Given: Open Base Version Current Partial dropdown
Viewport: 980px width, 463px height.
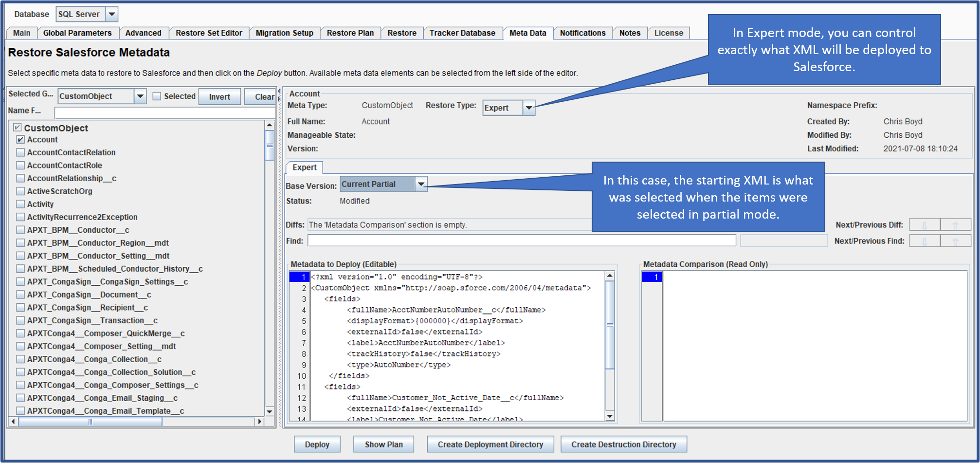Looking at the screenshot, I should (x=421, y=184).
